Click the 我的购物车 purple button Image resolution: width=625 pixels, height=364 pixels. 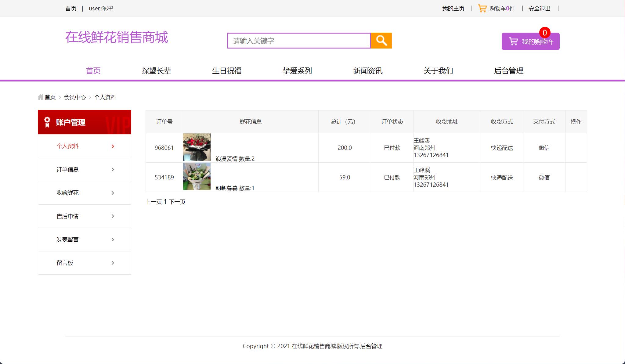[x=530, y=41]
